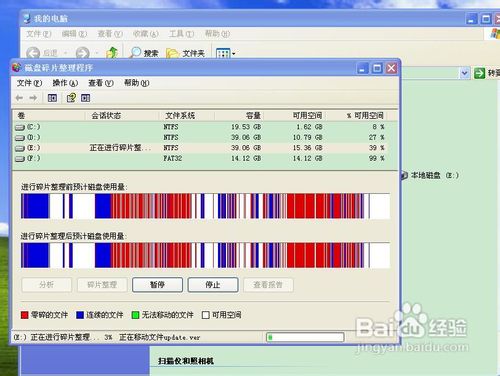Open 搜索 (Search) in My Computer toolbar
The height and width of the screenshot is (376, 500).
coord(144,53)
